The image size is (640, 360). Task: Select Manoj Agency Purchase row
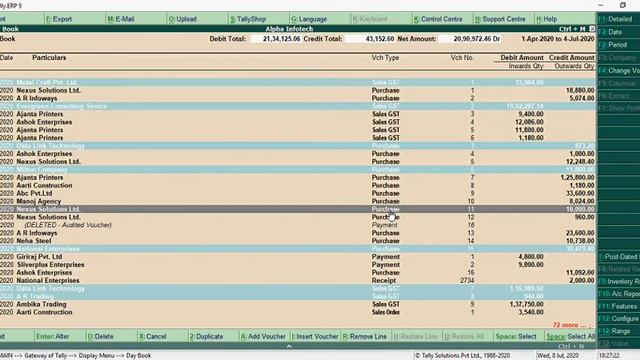tap(298, 201)
